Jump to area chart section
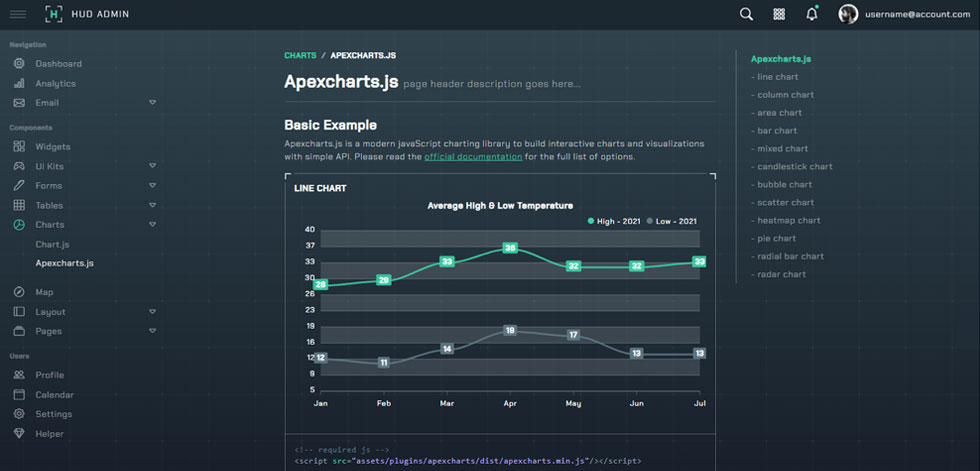 pyautogui.click(x=776, y=112)
